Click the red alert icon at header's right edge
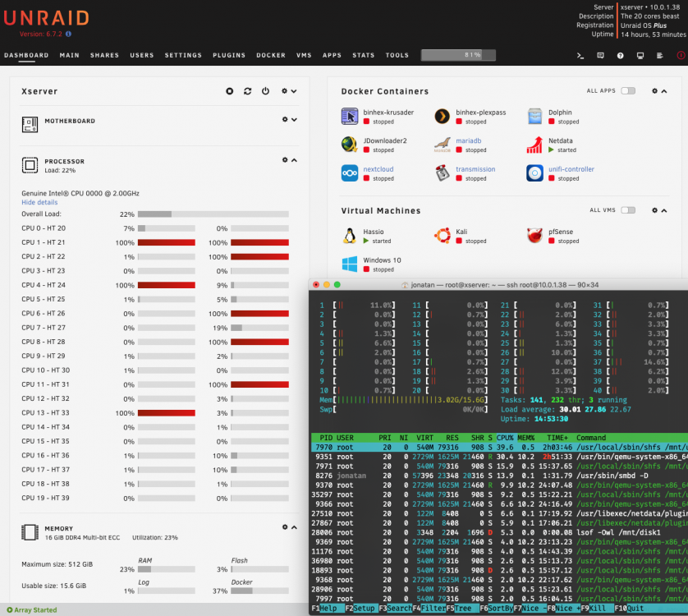688x616 pixels. click(x=681, y=55)
